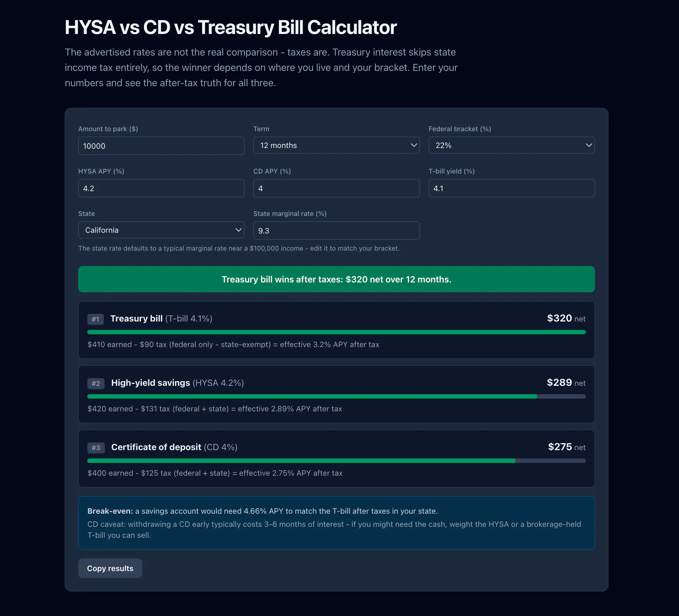Click the $275 net amount

click(566, 447)
